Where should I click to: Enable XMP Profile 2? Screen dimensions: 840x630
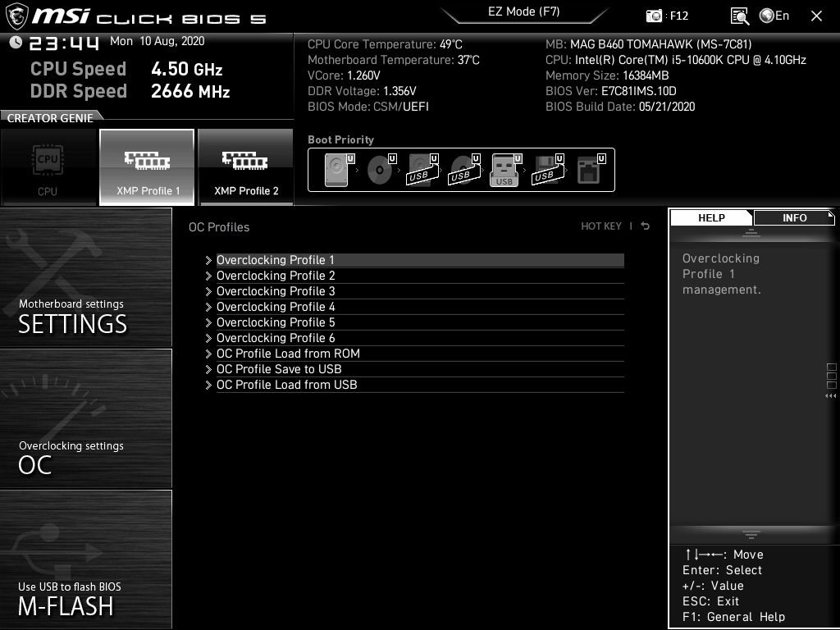pyautogui.click(x=246, y=167)
